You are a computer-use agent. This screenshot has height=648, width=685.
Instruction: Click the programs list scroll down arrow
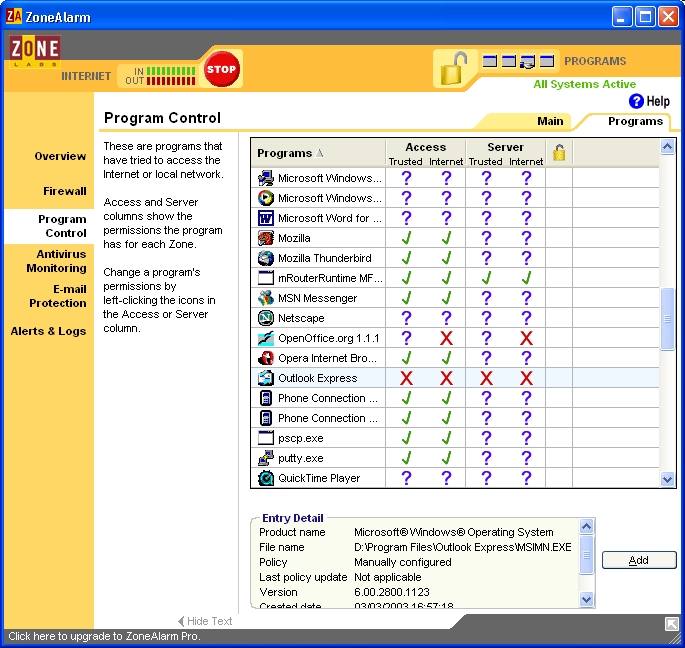667,479
